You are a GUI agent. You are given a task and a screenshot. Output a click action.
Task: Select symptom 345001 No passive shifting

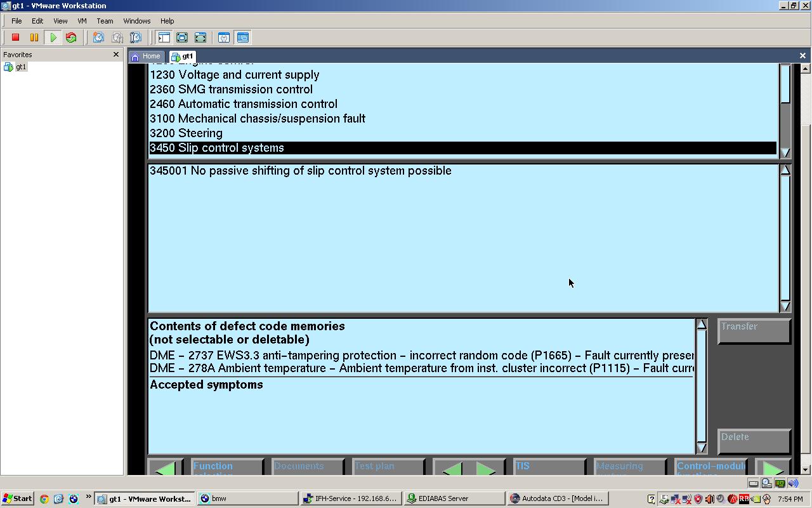click(462, 171)
